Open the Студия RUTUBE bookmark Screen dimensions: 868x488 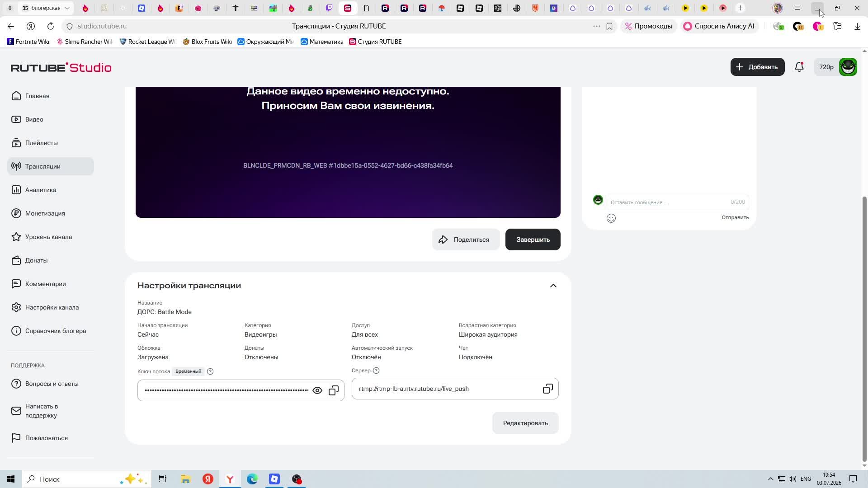[x=375, y=42]
